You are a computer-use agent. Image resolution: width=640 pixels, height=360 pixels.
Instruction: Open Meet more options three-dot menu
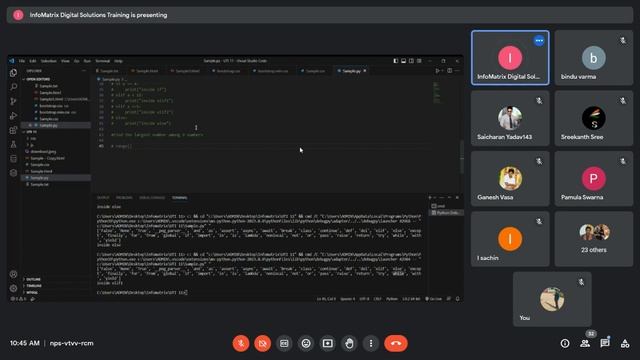coord(371,343)
